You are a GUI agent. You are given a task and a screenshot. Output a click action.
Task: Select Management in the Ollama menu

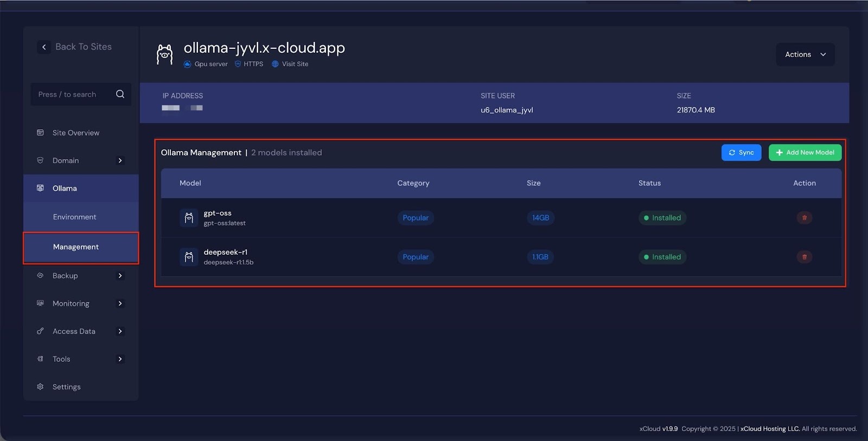pyautogui.click(x=76, y=247)
